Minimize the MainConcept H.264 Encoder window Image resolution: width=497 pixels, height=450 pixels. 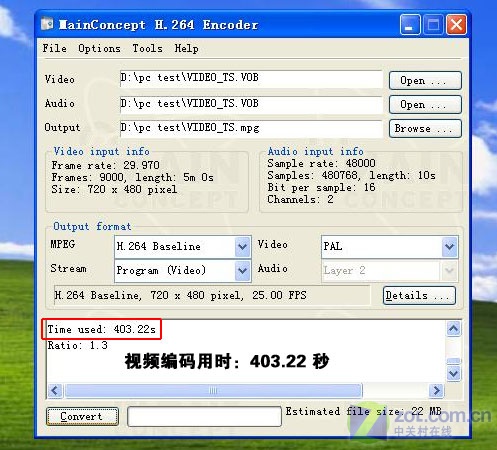pos(410,25)
